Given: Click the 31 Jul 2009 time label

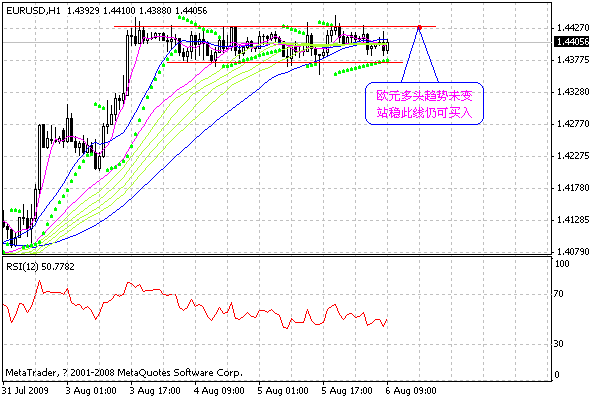Looking at the screenshot, I should pyautogui.click(x=26, y=390).
